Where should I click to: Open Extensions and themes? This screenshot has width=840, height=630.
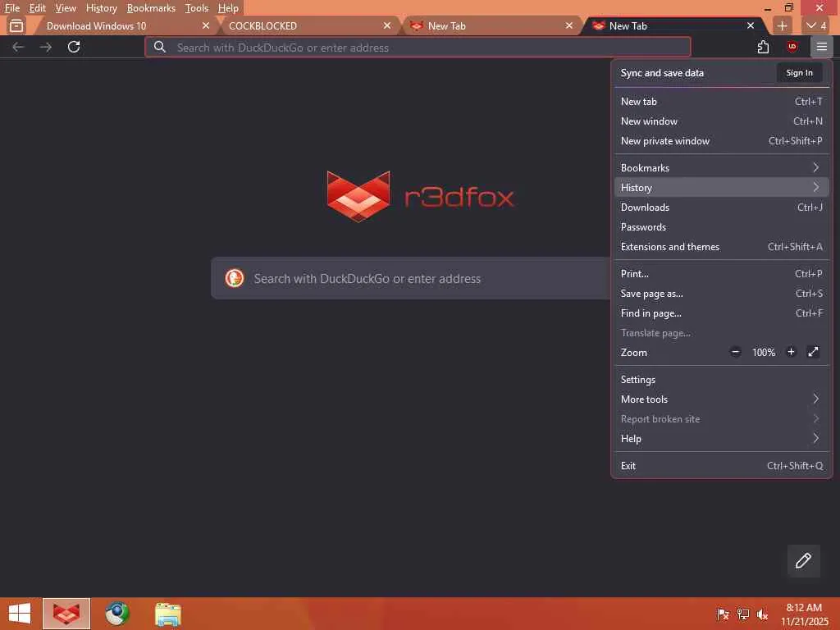coord(722,246)
